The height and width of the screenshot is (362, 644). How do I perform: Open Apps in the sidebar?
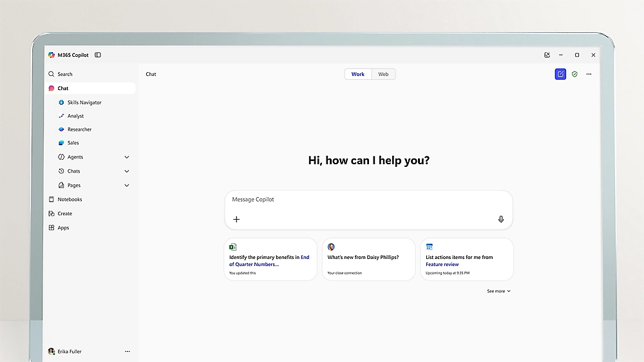point(63,228)
